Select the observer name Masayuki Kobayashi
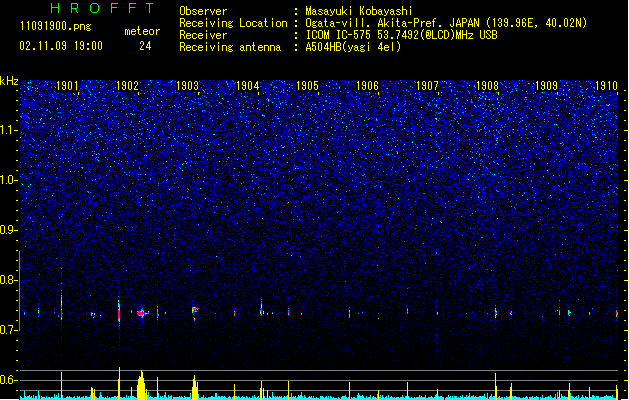 [x=359, y=11]
